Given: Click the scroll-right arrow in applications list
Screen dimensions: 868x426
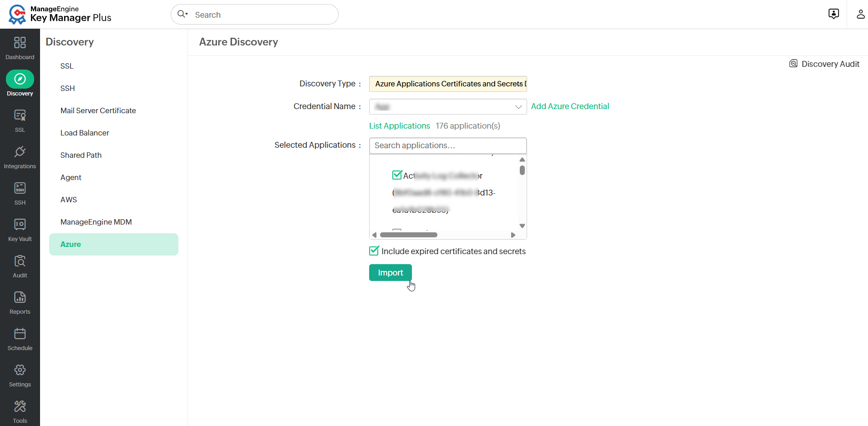Looking at the screenshot, I should (513, 235).
